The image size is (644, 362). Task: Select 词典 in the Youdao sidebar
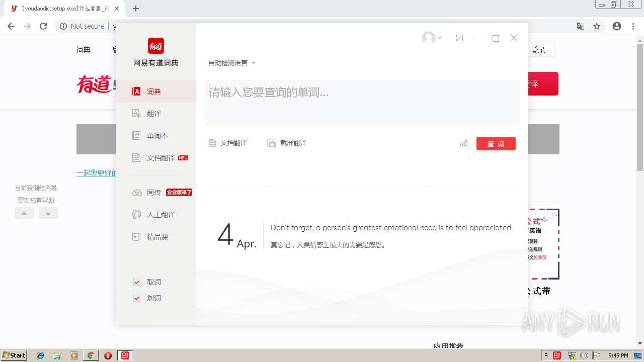[156, 92]
